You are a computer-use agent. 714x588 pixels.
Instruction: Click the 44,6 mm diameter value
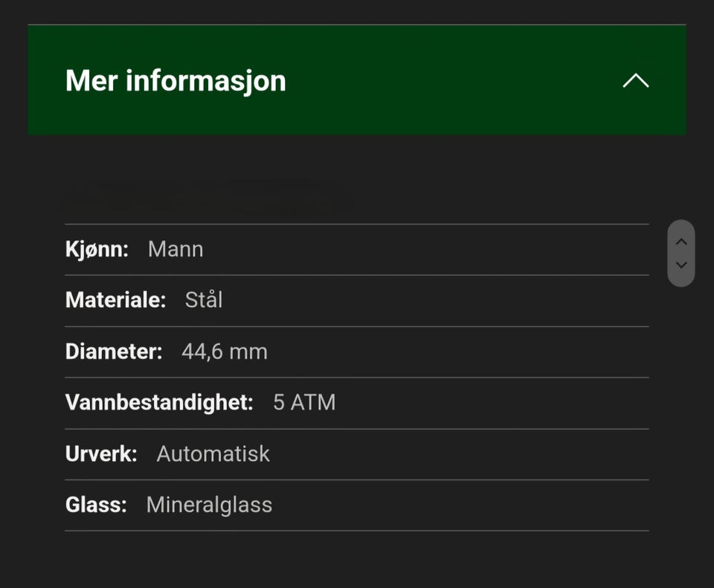pos(225,352)
